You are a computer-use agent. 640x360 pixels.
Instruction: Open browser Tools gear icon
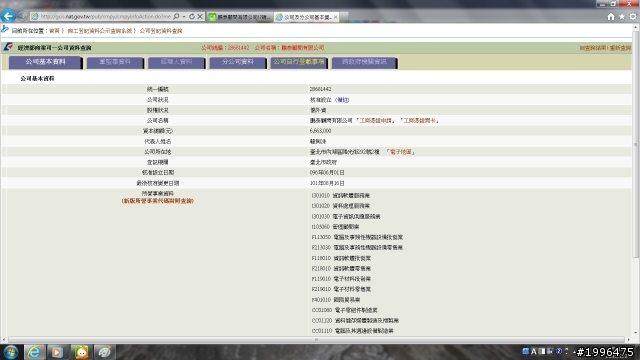coord(633,17)
